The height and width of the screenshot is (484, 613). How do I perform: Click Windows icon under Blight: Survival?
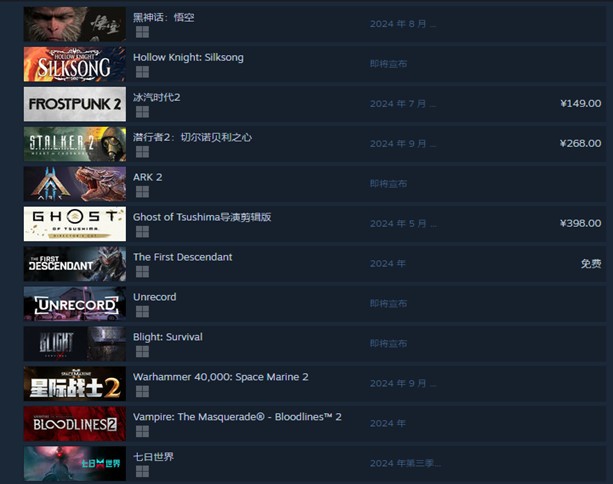(x=142, y=352)
